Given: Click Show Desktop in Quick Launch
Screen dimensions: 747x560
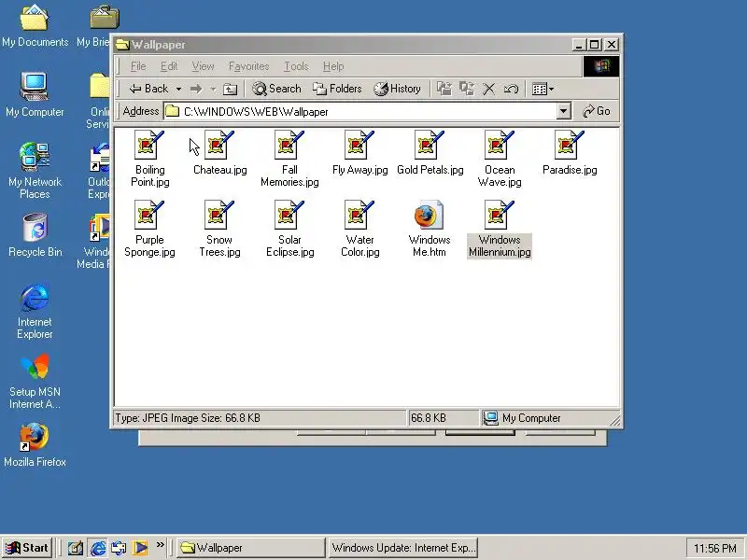Looking at the screenshot, I should click(x=76, y=548).
